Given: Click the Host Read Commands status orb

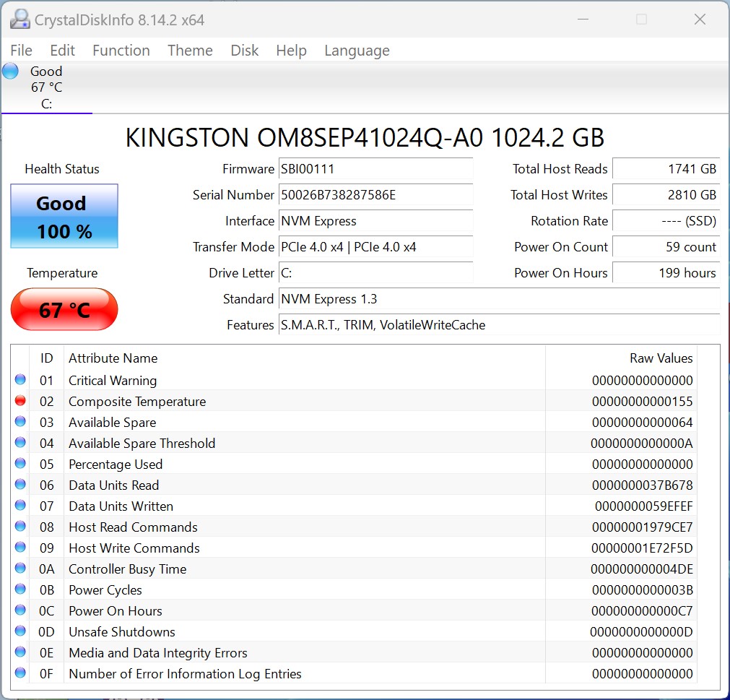Looking at the screenshot, I should click(x=20, y=527).
